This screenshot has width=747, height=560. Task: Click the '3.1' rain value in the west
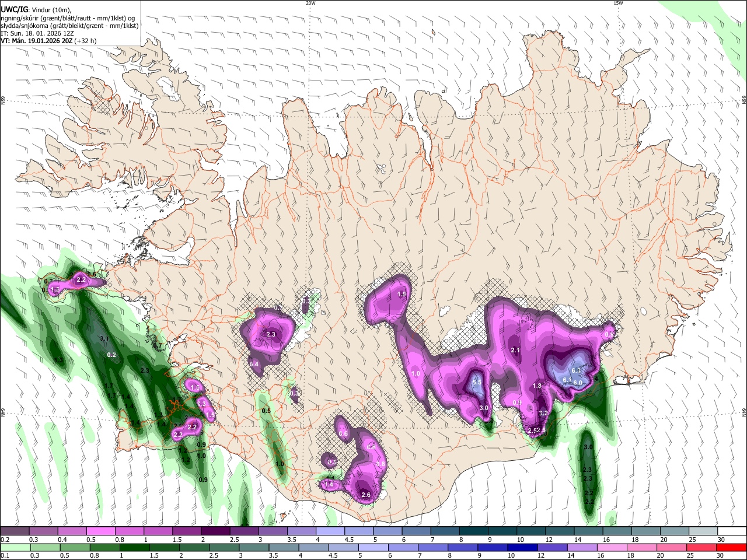point(104,338)
